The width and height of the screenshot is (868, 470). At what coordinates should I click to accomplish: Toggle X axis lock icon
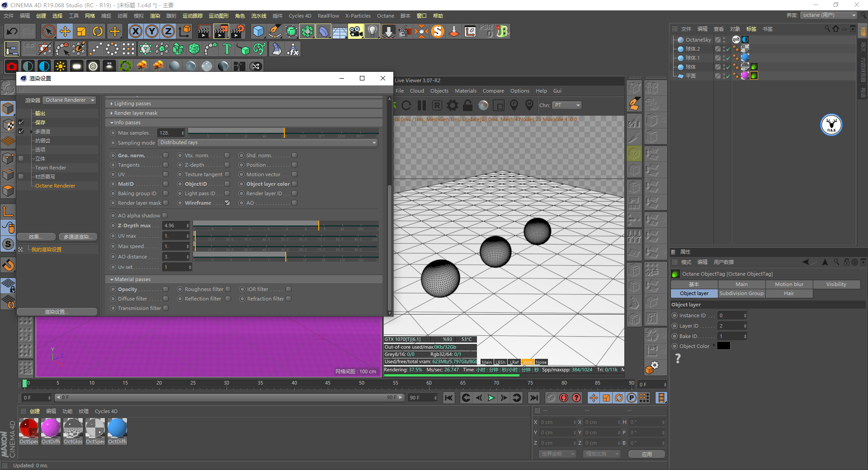136,32
